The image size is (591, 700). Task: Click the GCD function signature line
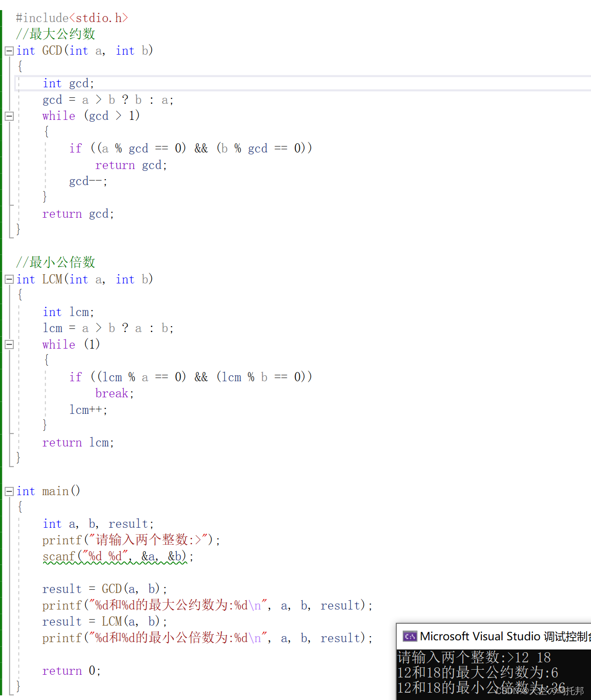pos(84,51)
